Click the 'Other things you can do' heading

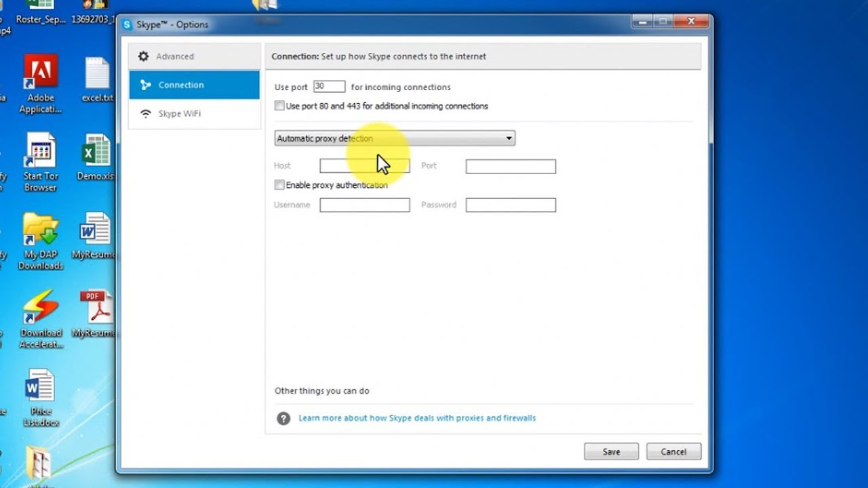coord(322,391)
